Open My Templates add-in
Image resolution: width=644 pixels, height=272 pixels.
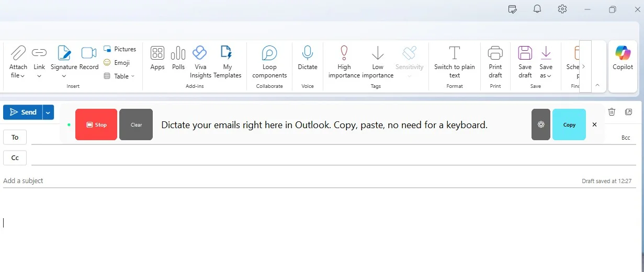point(227,62)
